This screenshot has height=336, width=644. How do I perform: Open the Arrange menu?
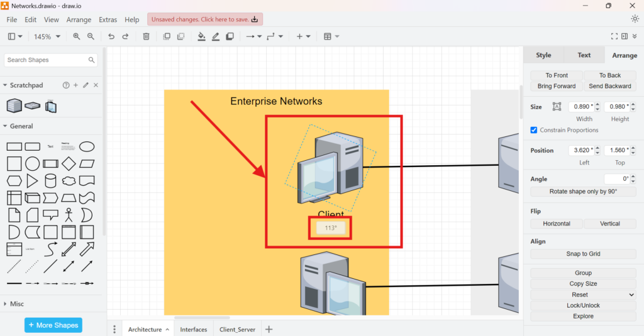point(79,19)
